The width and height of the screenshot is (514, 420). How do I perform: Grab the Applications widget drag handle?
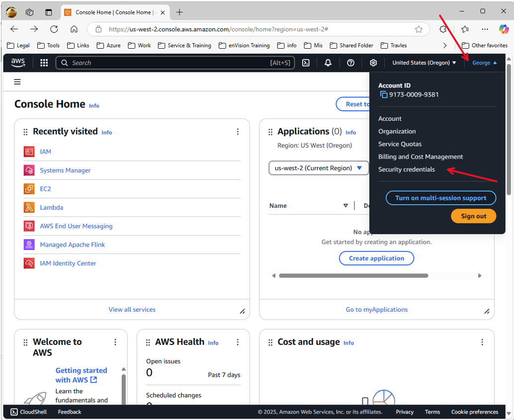[x=270, y=132]
